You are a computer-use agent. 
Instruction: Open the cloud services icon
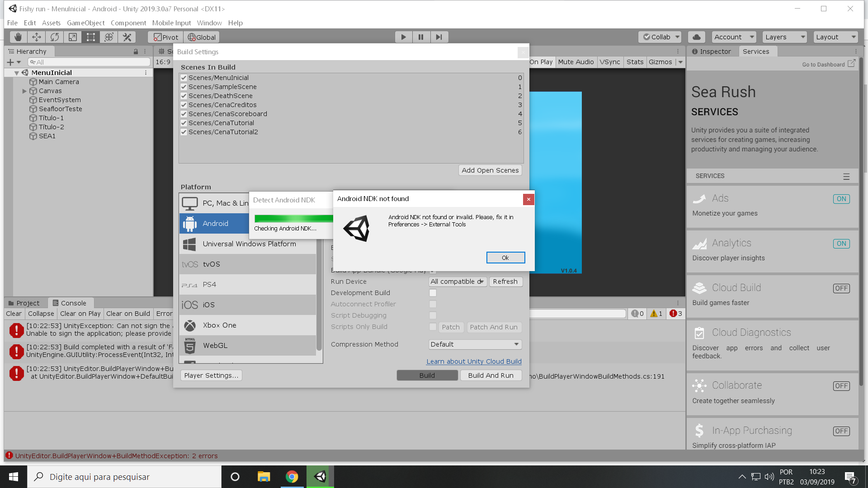tap(697, 37)
